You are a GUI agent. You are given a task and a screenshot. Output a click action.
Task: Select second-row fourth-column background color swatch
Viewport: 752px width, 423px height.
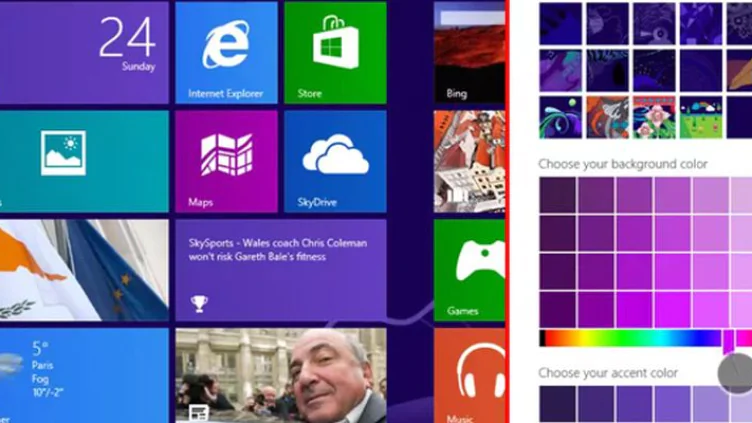pyautogui.click(x=673, y=234)
